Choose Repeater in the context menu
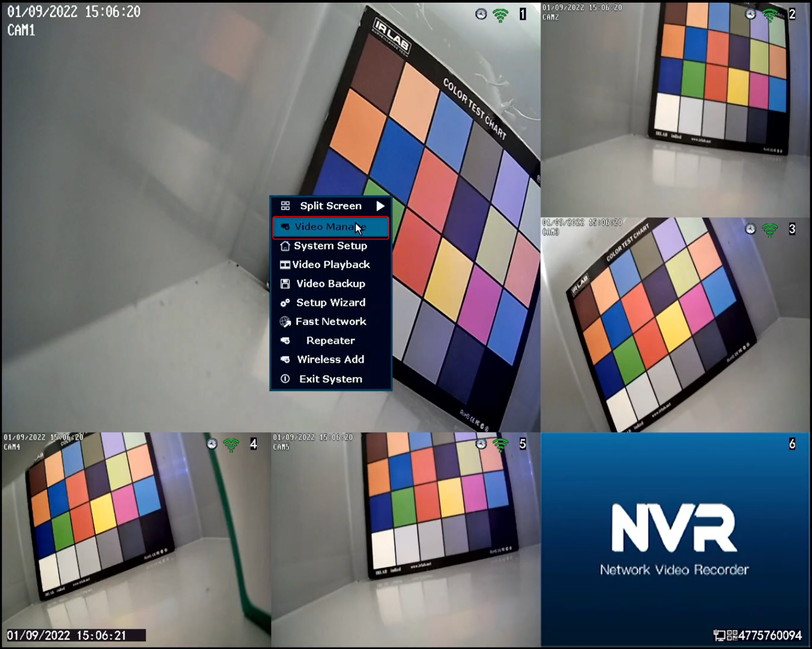 [331, 341]
